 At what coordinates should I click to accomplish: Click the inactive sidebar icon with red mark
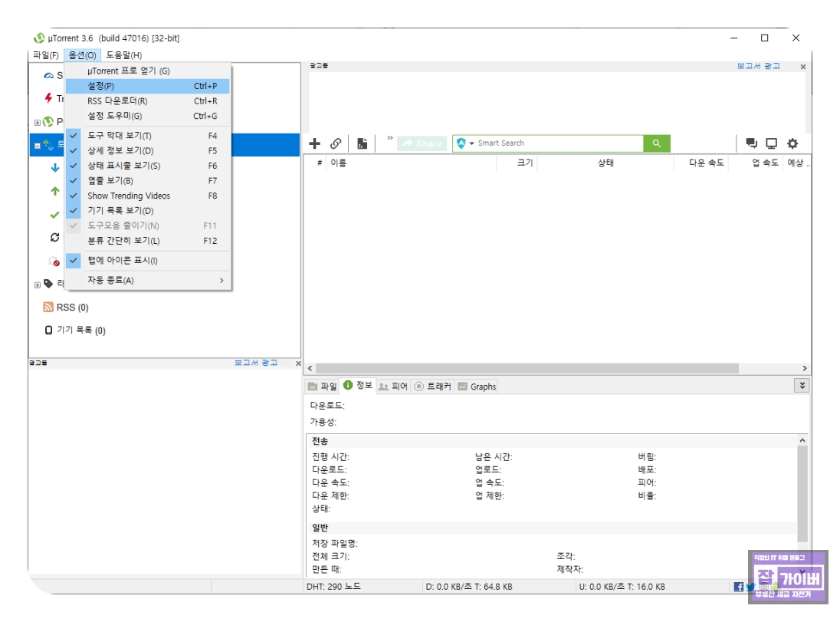point(54,261)
